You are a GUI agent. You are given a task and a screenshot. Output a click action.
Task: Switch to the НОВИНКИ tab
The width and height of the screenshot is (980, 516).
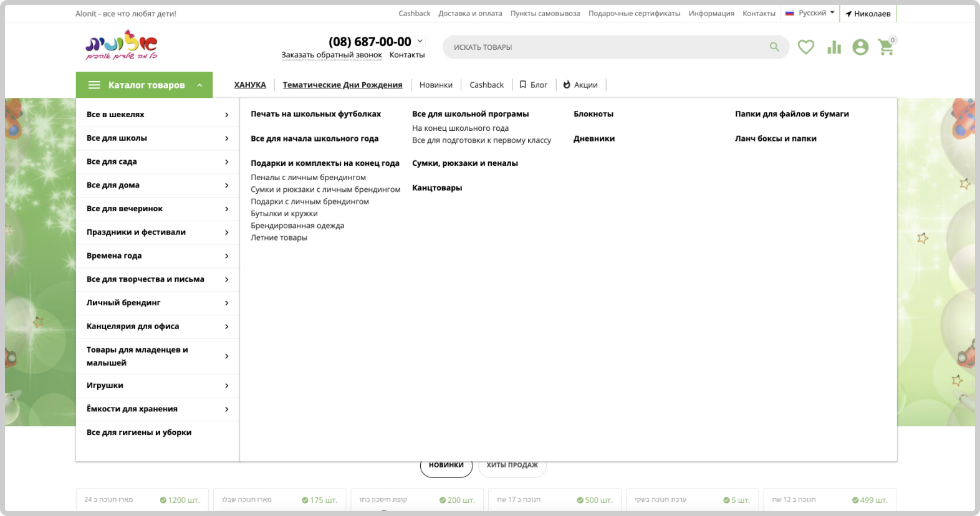coord(446,466)
